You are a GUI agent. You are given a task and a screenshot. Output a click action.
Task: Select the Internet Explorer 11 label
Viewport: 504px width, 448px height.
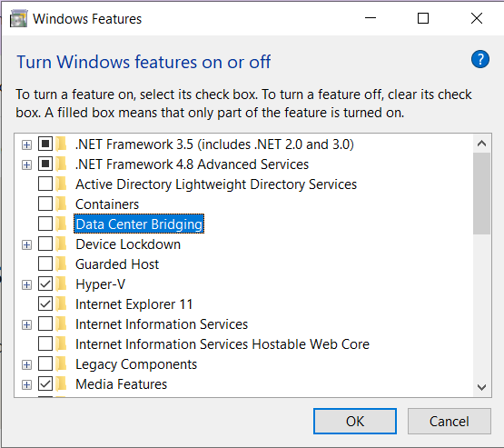(x=133, y=304)
